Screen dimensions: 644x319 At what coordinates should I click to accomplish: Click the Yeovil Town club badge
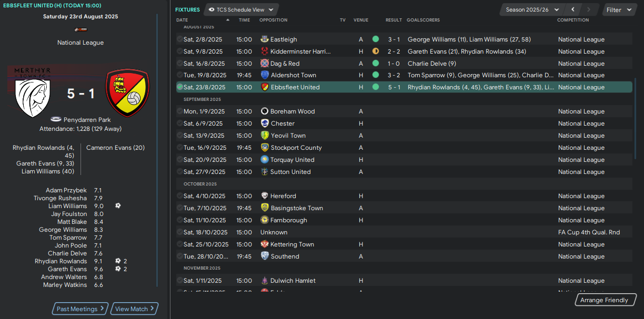(265, 136)
